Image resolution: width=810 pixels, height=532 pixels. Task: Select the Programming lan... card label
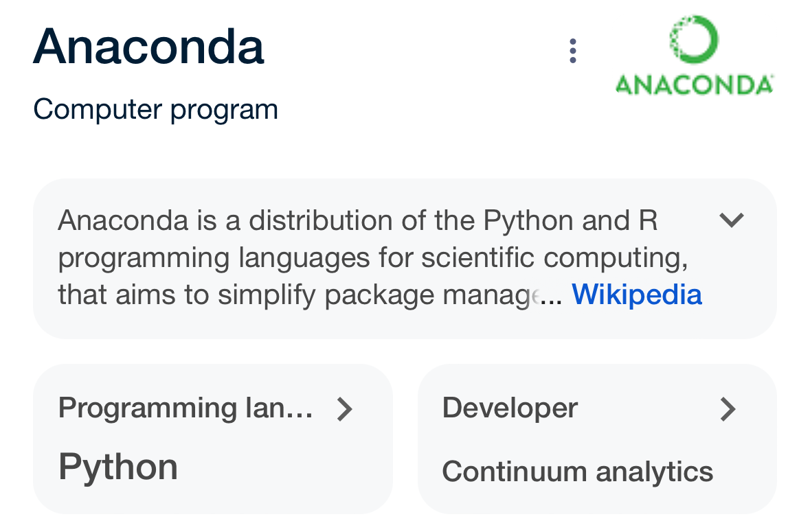tap(186, 408)
